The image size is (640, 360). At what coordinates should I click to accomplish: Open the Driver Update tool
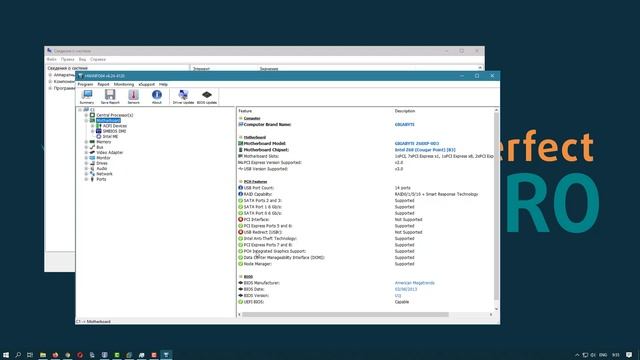[x=183, y=97]
